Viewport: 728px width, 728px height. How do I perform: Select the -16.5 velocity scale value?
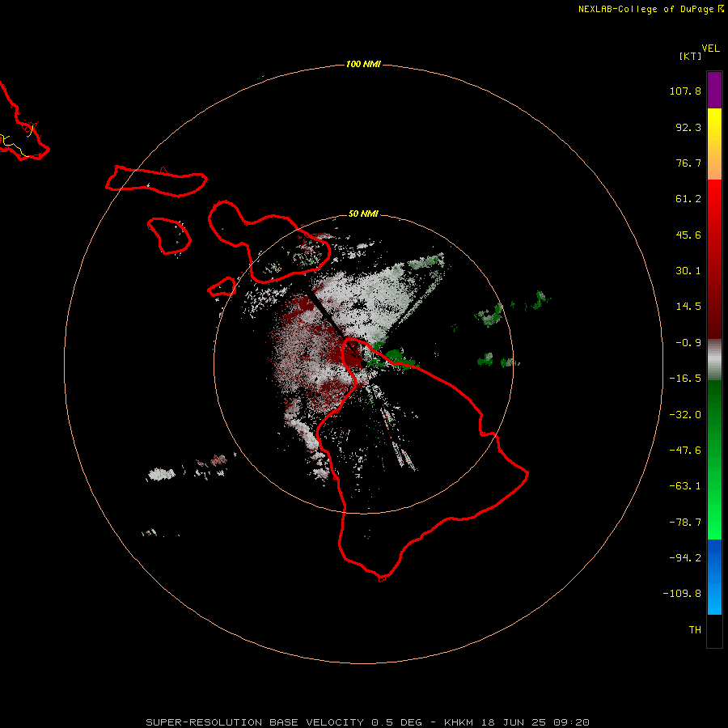[x=685, y=379]
